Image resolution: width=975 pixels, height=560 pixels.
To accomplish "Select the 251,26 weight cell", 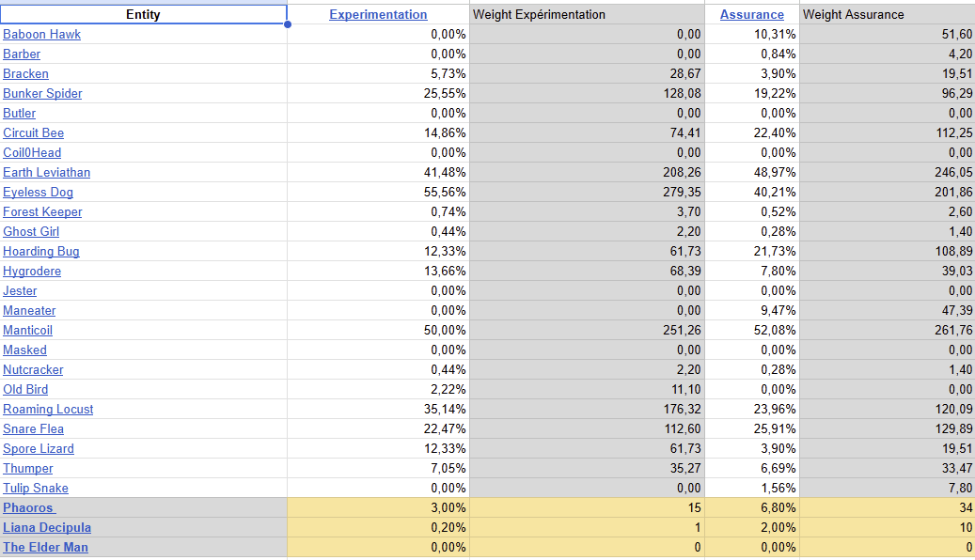I will [587, 330].
